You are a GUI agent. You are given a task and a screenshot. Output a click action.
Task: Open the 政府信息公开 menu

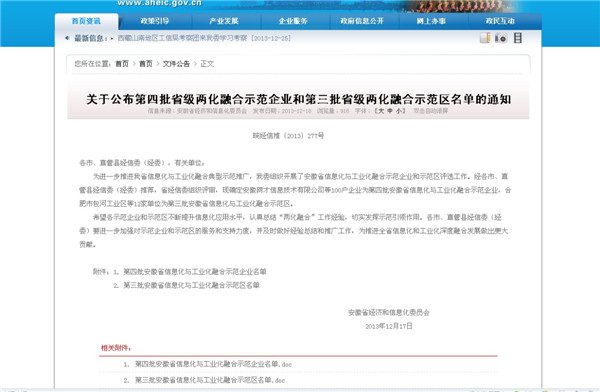pyautogui.click(x=362, y=21)
